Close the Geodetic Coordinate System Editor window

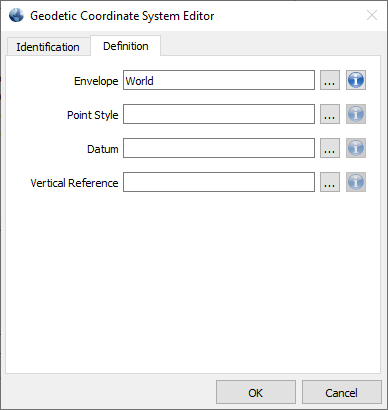372,15
